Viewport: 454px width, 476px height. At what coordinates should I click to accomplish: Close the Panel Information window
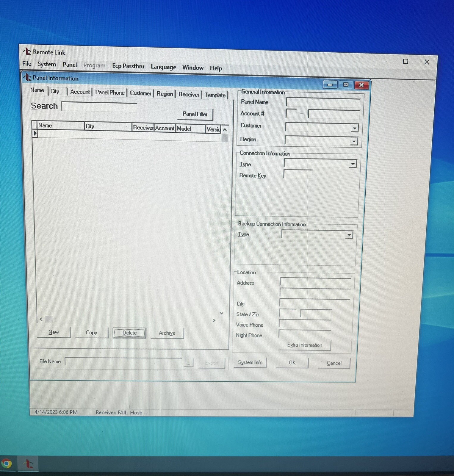(x=361, y=85)
